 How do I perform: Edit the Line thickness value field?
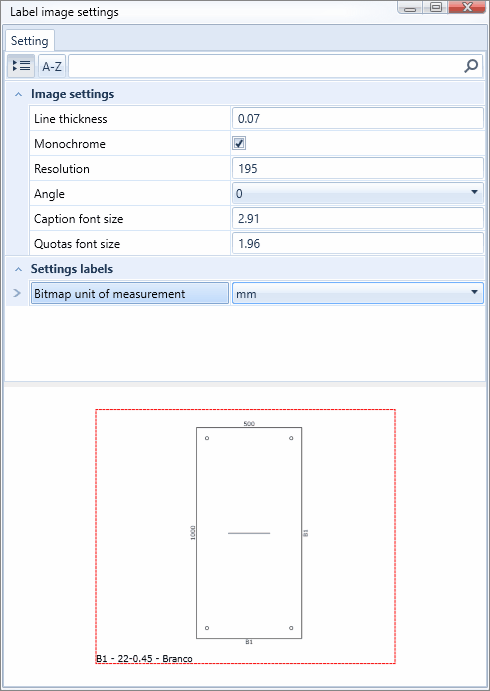coord(358,119)
